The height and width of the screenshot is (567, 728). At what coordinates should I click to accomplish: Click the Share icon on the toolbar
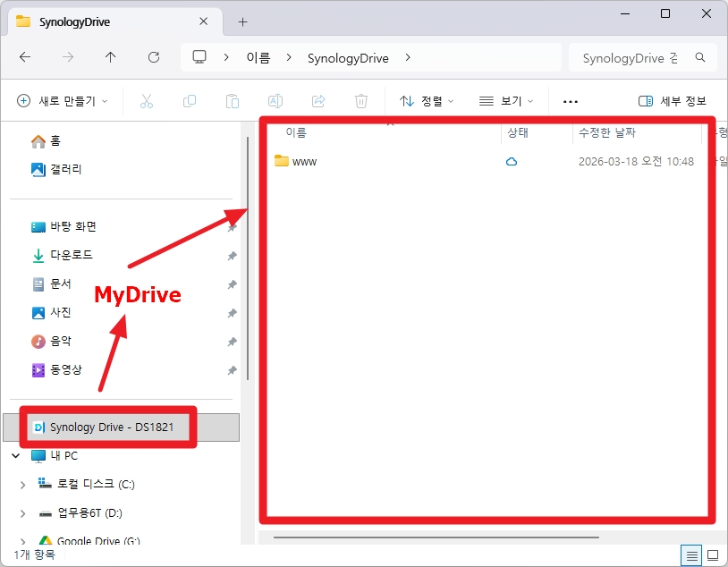[317, 101]
